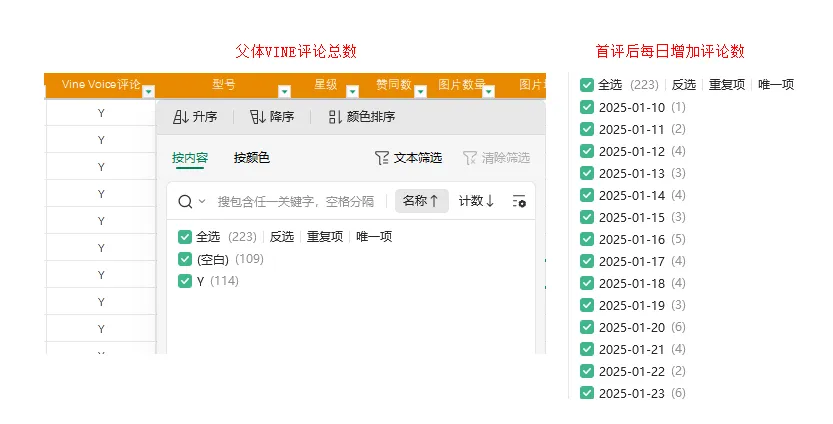
Task: Select the 赞同数 column header
Action: click(394, 84)
